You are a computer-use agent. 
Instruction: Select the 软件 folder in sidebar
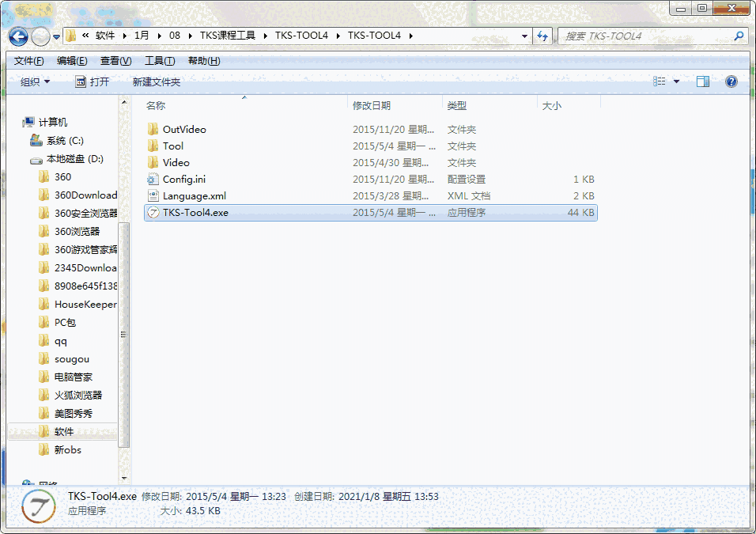pyautogui.click(x=62, y=431)
